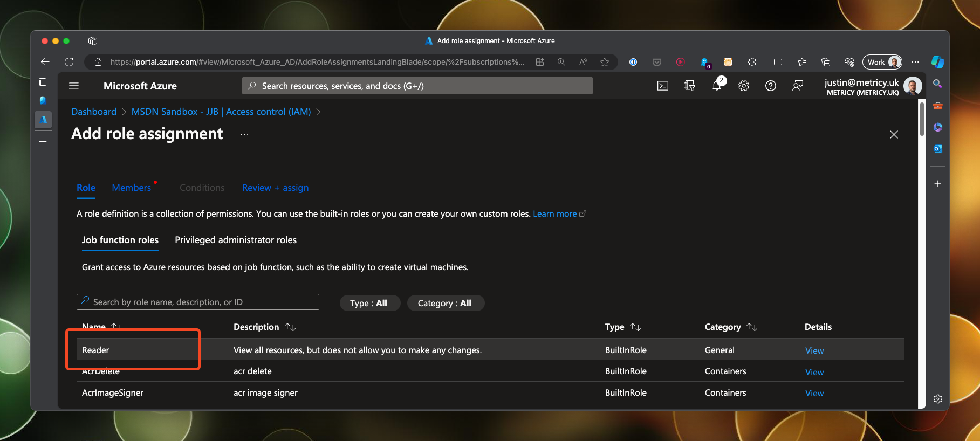Viewport: 980px width, 441px height.
Task: Open the Azure portal hamburger menu
Action: (x=74, y=86)
